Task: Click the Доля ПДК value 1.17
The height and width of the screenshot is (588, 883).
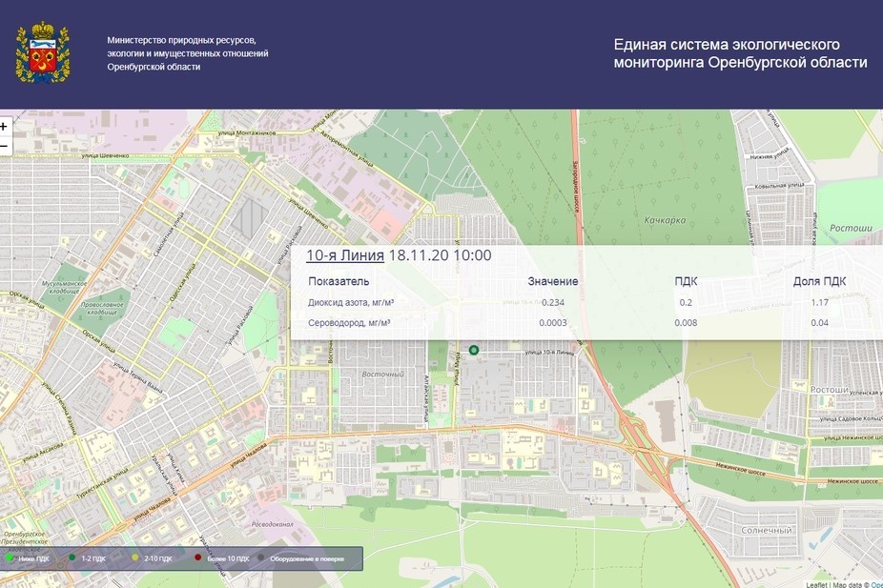Action: pyautogui.click(x=819, y=303)
